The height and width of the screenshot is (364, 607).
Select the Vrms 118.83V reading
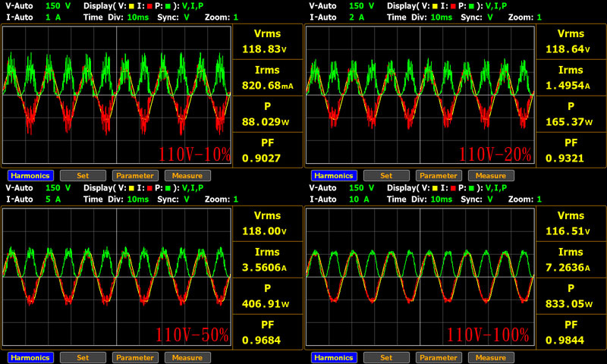268,42
